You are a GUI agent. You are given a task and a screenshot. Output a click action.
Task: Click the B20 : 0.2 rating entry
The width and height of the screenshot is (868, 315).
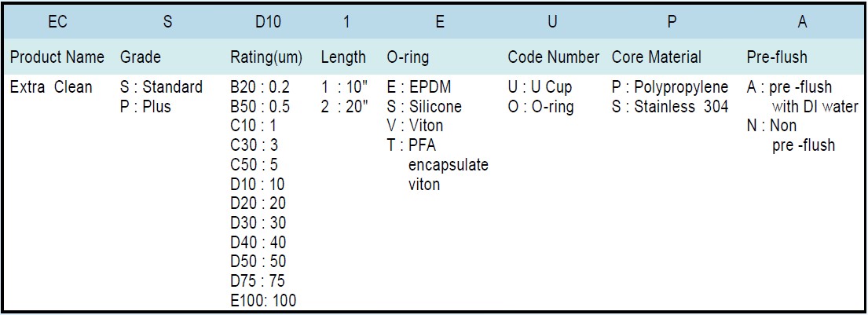tap(259, 87)
